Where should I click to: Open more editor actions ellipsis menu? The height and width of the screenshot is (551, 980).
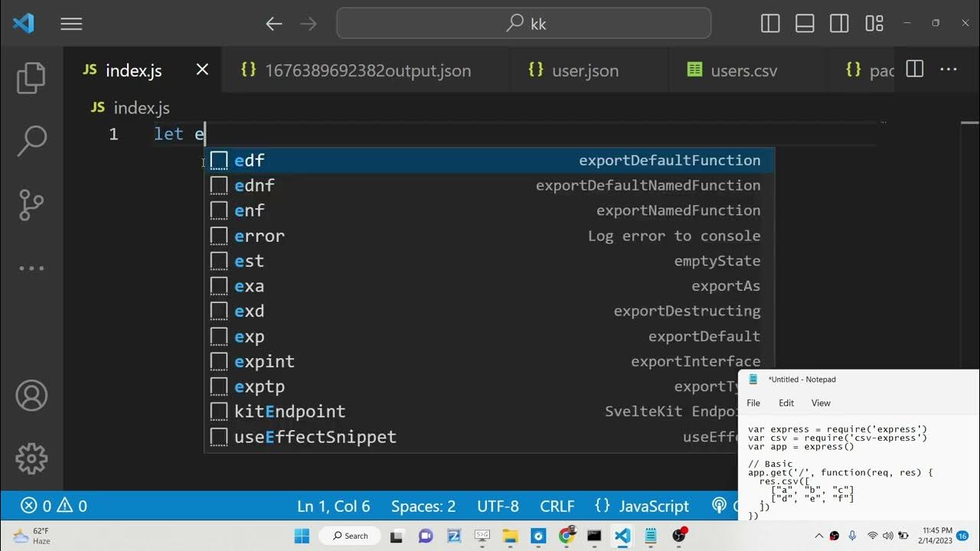[x=949, y=70]
